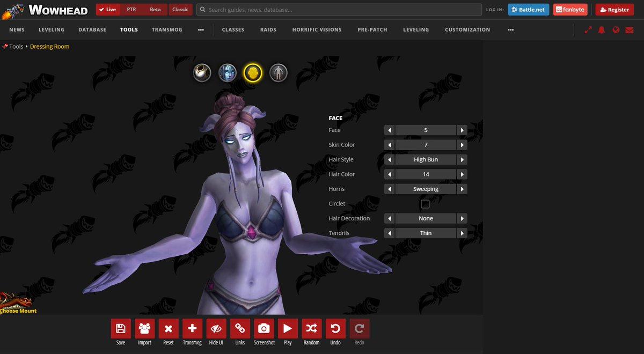Toggle the Circlet checkbox
Viewport: 644px width, 354px height.
point(425,204)
